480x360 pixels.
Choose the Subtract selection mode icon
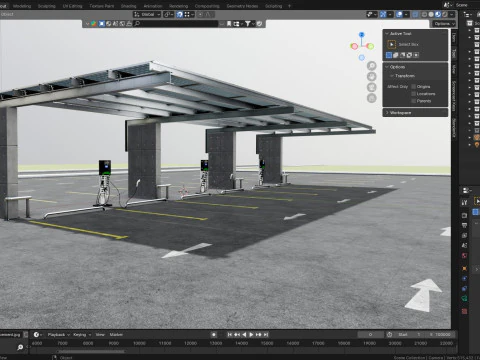[403, 55]
